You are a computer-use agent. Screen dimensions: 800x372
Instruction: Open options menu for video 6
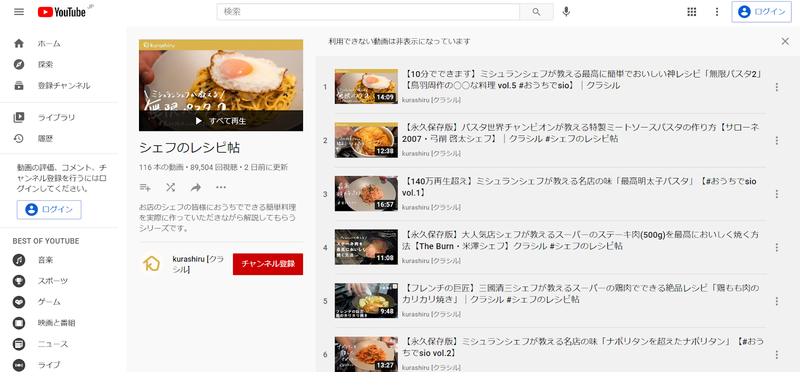click(x=777, y=355)
